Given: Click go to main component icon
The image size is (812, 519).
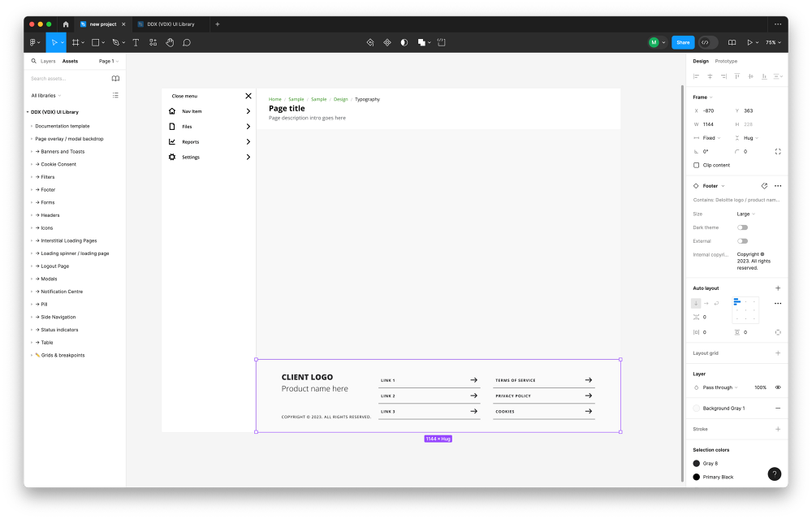Looking at the screenshot, I should point(764,186).
